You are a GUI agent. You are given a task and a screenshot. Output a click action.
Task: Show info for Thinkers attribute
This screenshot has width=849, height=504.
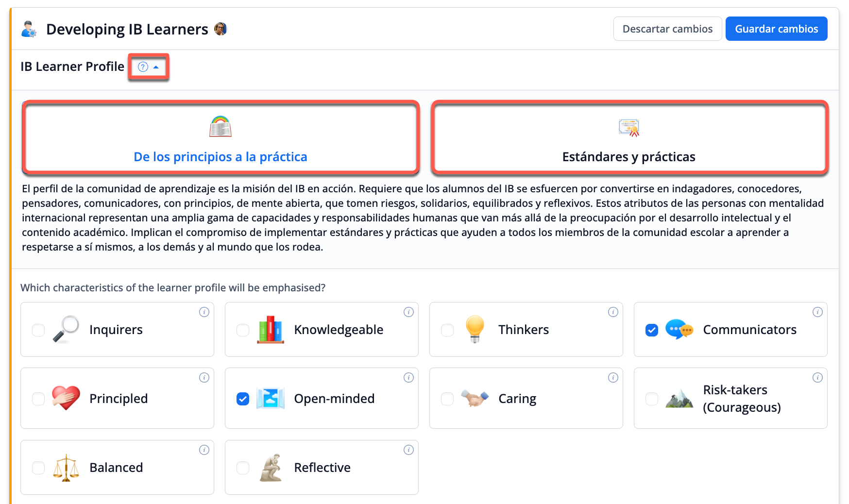pyautogui.click(x=613, y=312)
